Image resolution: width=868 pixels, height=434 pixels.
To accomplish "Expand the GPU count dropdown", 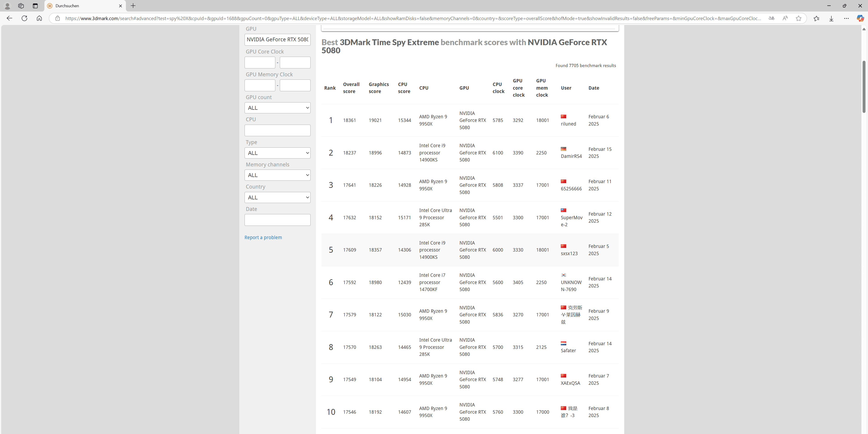I will (x=277, y=108).
